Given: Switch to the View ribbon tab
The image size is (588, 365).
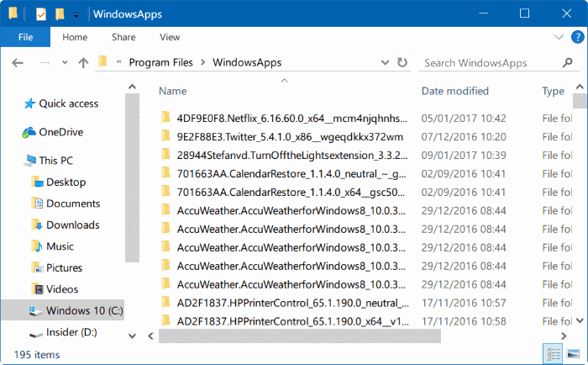Looking at the screenshot, I should coord(170,37).
